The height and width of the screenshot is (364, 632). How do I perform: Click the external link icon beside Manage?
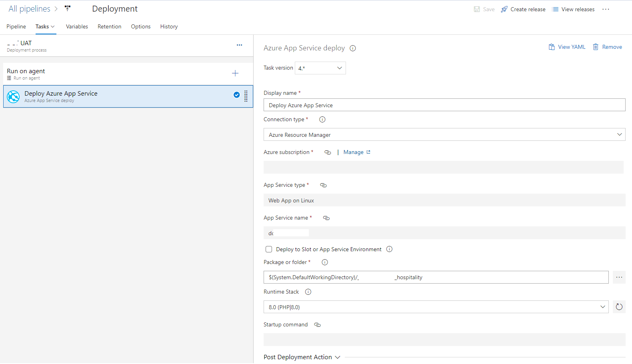pyautogui.click(x=368, y=152)
